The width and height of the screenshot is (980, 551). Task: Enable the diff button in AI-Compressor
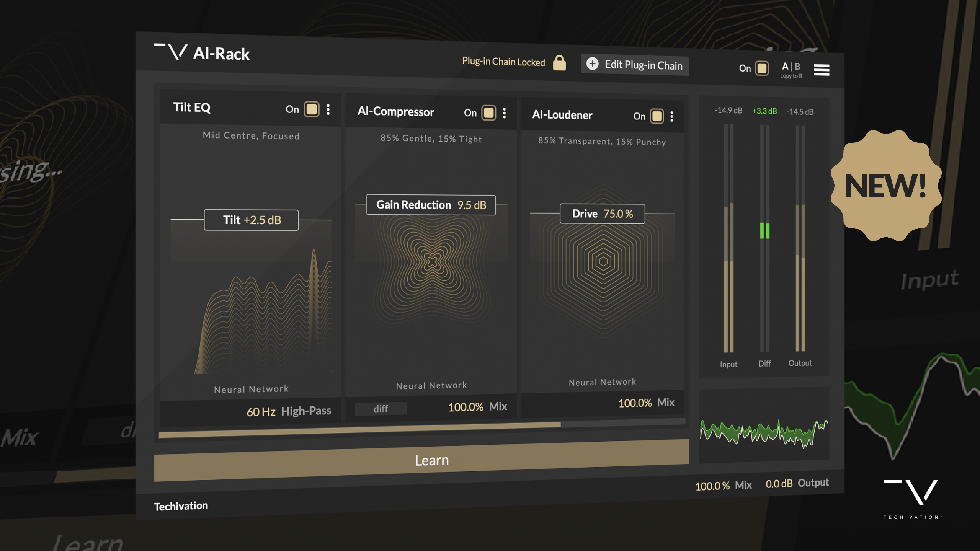point(381,409)
